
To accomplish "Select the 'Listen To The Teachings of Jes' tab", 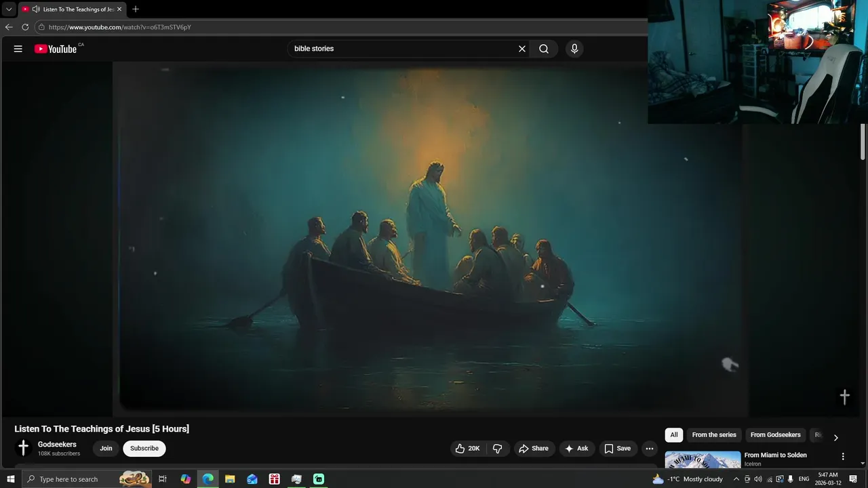I will 72,9.
